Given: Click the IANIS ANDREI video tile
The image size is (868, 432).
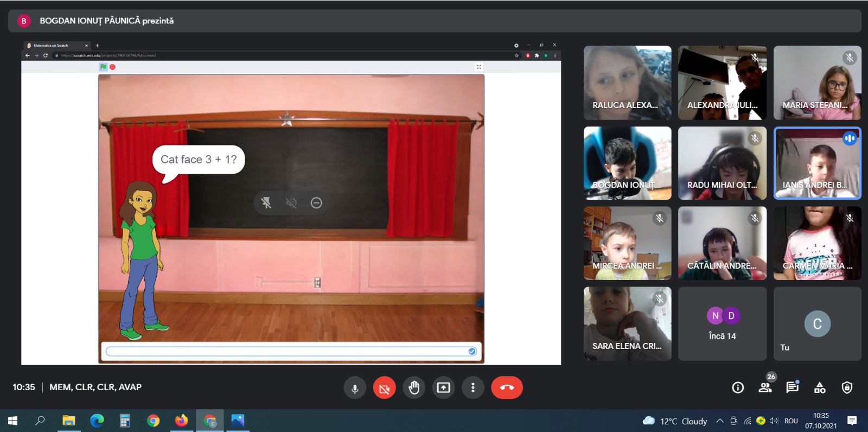Looking at the screenshot, I should point(817,163).
